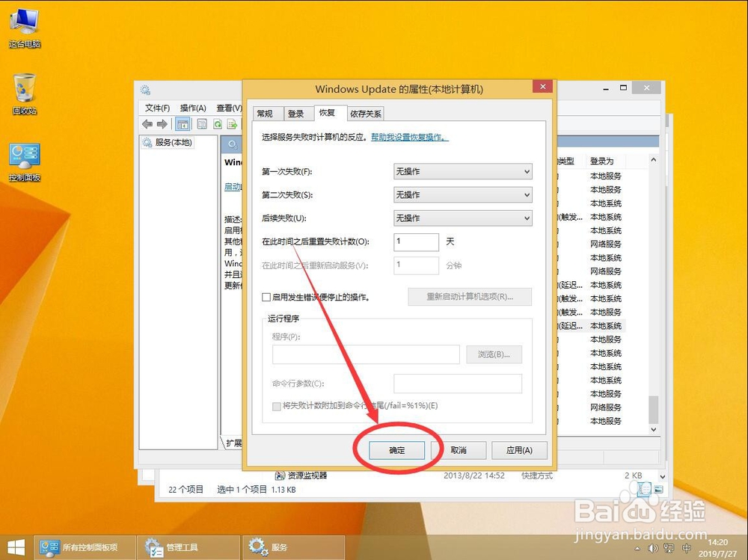Viewport: 748px width, 560px height.
Task: Click the details view icon in Explorer status bar
Action: click(x=645, y=489)
